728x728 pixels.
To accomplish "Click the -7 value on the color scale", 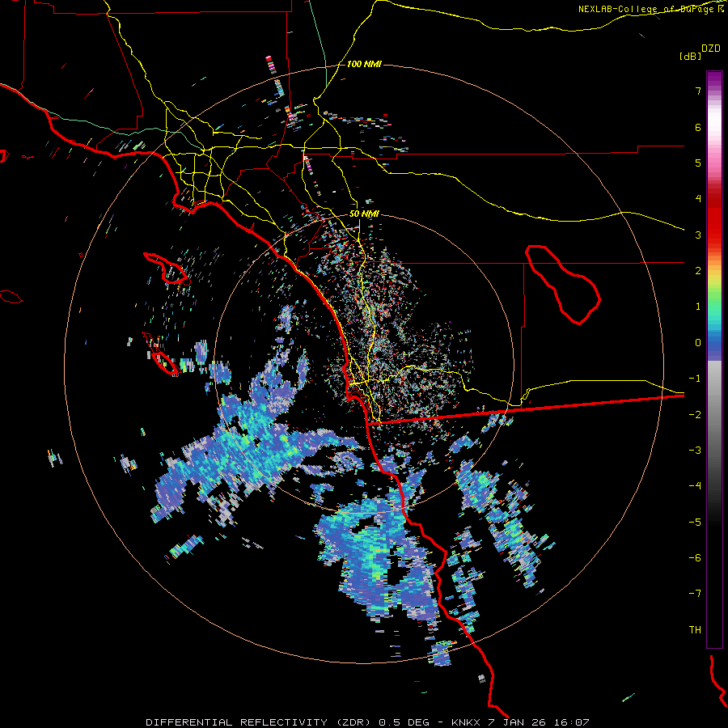I will [x=695, y=594].
